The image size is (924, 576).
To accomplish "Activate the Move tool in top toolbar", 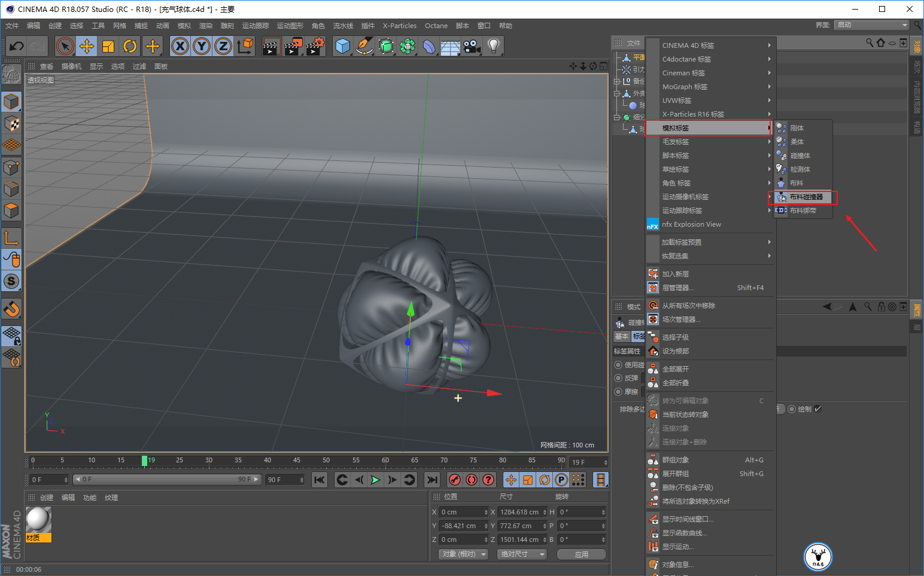I will 87,46.
